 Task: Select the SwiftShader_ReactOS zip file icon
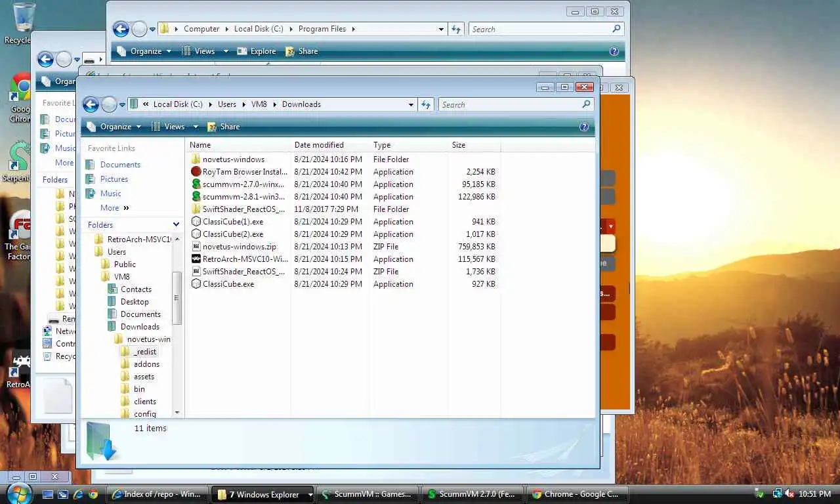tap(196, 272)
